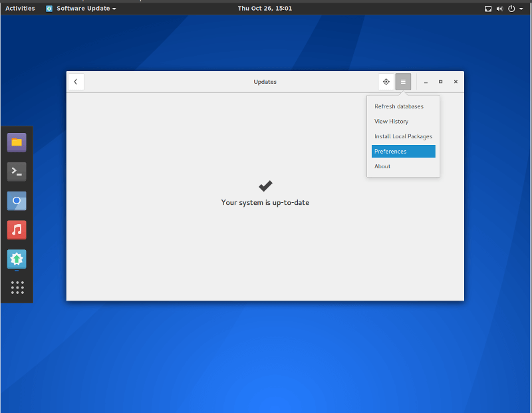
Task: Click the volume icon in the top bar
Action: [499, 8]
